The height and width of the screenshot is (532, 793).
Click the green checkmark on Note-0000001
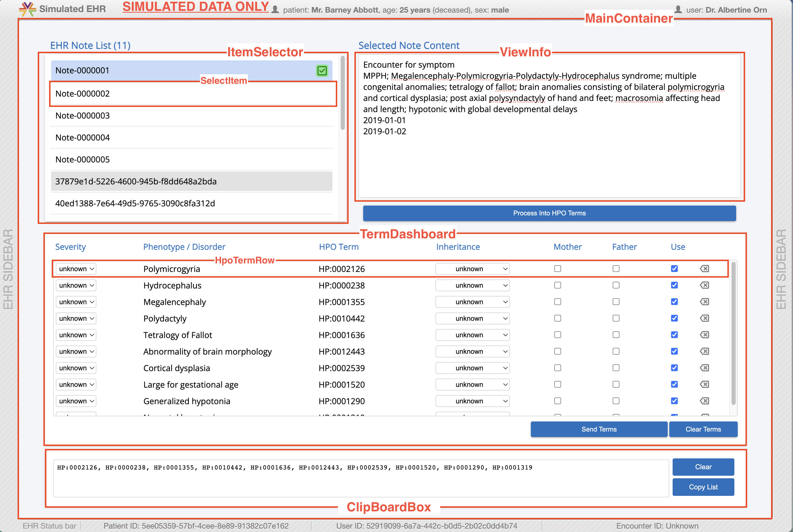click(x=322, y=71)
